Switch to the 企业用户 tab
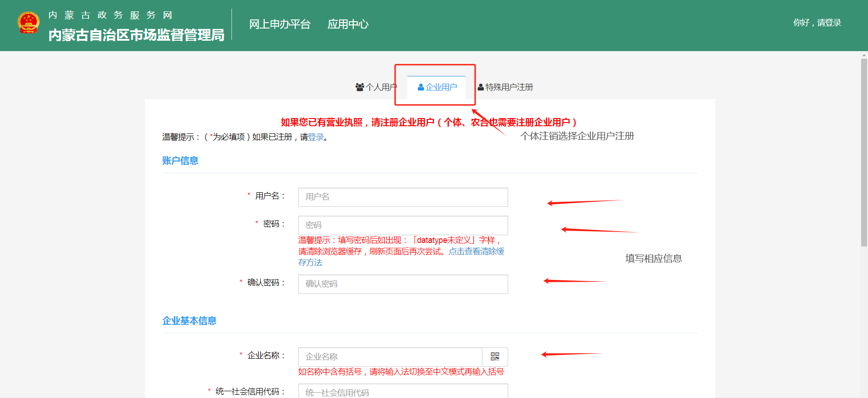The width and height of the screenshot is (868, 398). [x=437, y=87]
